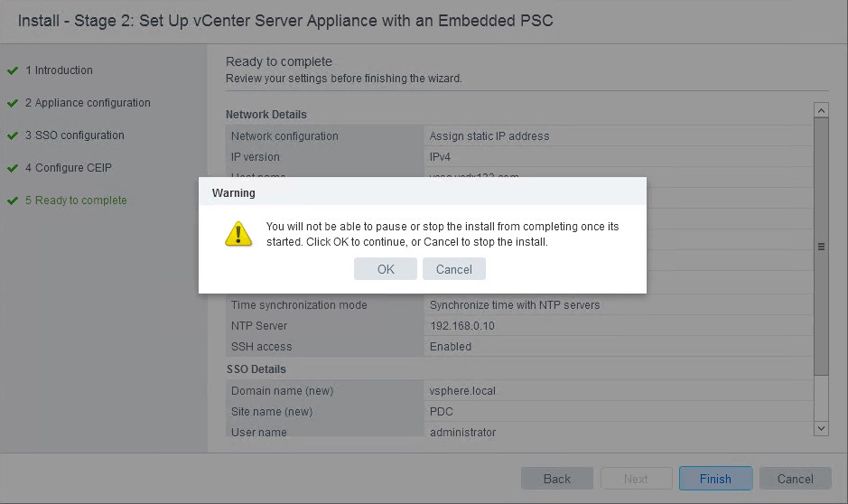The height and width of the screenshot is (504, 848).
Task: Click the scrollbar up arrow
Action: coord(821,110)
